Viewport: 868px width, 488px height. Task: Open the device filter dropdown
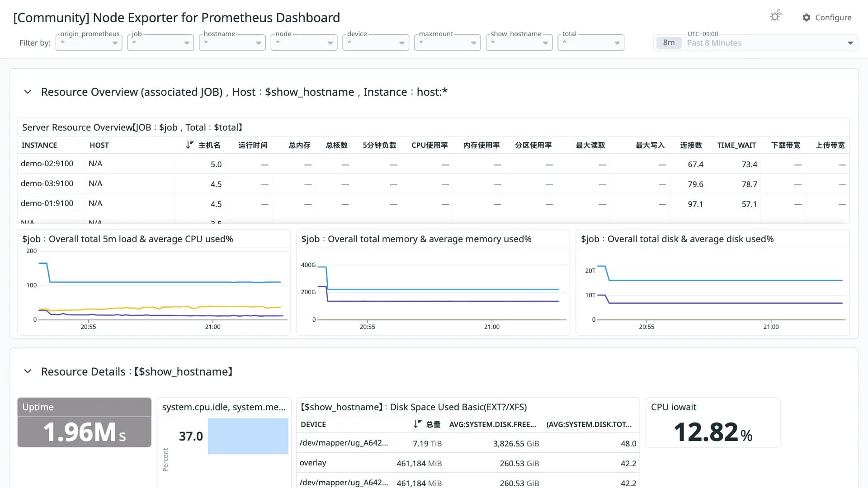pyautogui.click(x=376, y=42)
